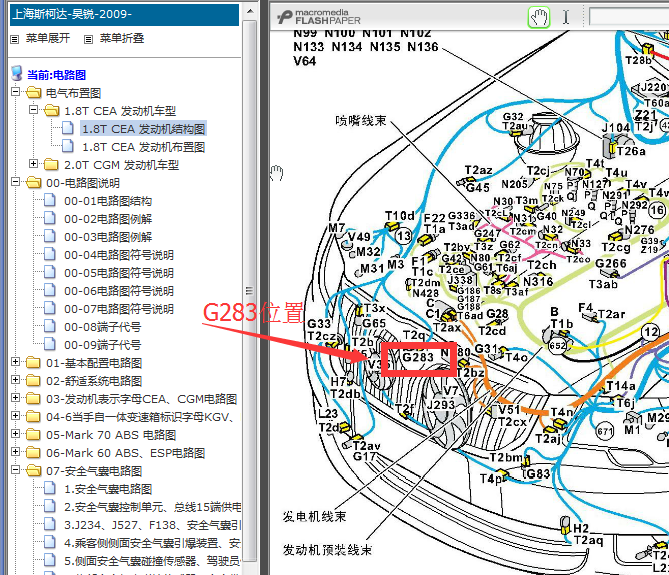
Task: Open 2.安全气囊控制单元 document
Action: click(x=152, y=507)
